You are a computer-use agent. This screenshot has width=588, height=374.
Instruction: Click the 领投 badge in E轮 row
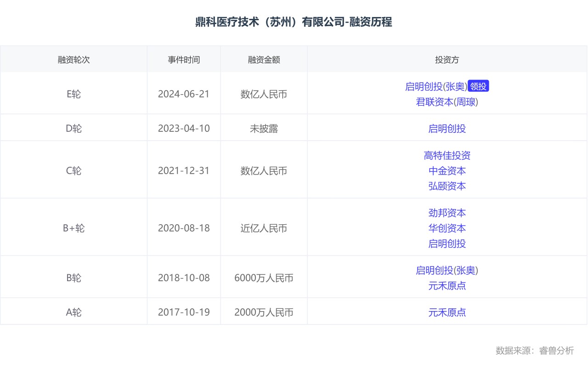(x=478, y=86)
